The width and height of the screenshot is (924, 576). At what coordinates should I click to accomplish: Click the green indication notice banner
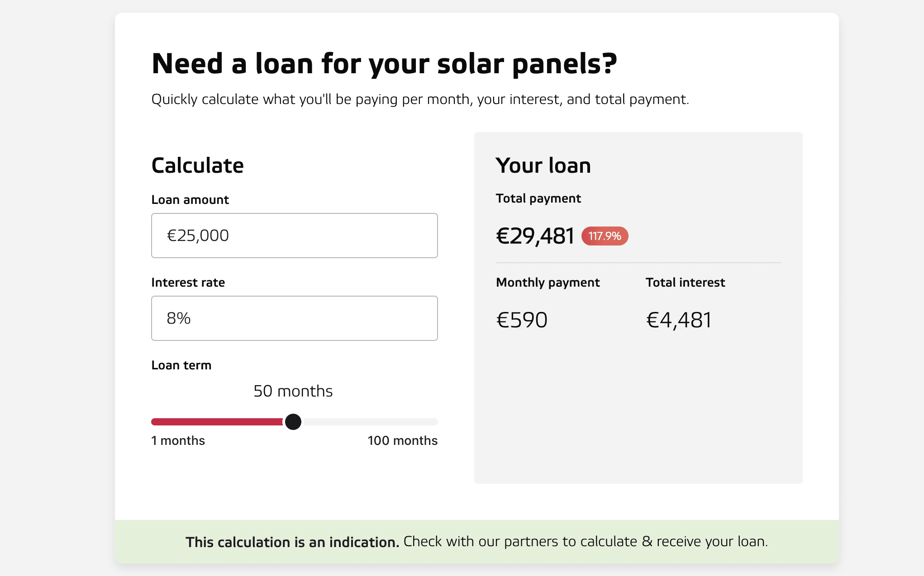click(477, 542)
